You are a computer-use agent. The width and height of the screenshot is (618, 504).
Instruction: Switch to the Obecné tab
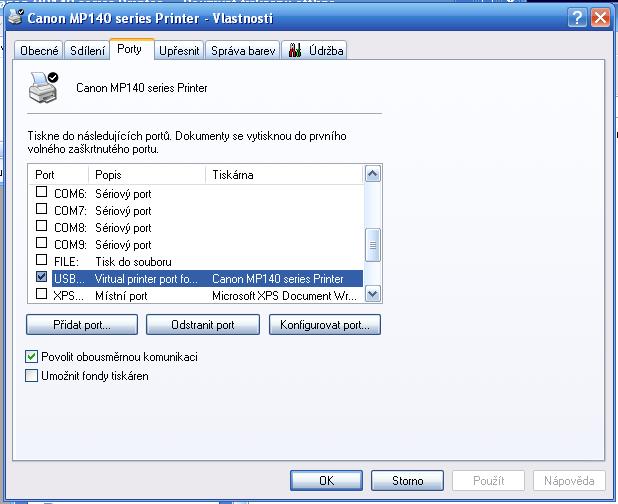pyautogui.click(x=39, y=50)
